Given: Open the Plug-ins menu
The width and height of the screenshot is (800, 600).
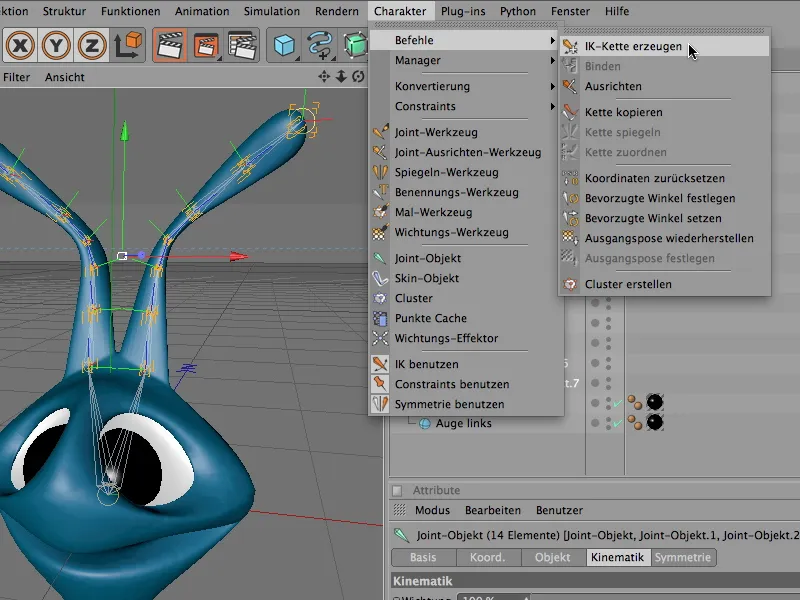Looking at the screenshot, I should coord(463,11).
